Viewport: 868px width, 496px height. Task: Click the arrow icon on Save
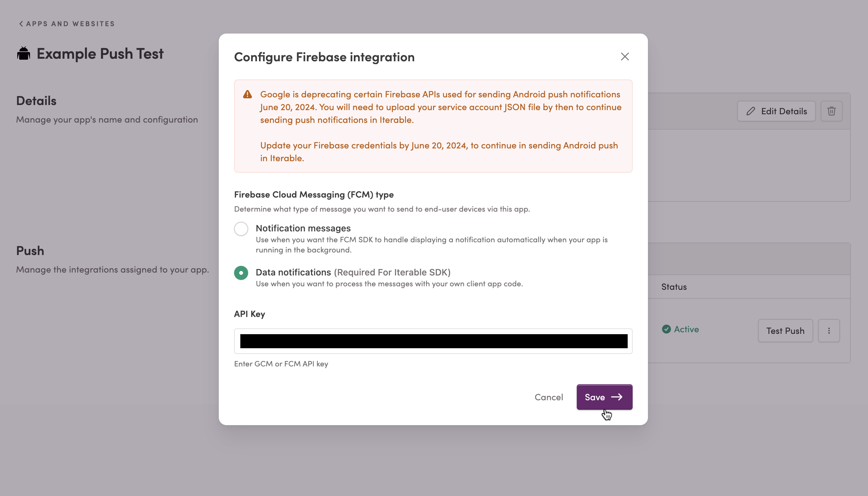click(616, 397)
